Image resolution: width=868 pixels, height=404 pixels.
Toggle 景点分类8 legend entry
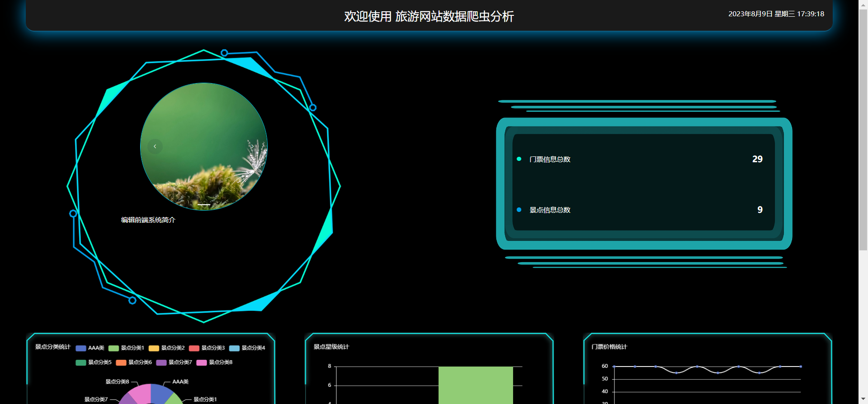[x=214, y=362]
